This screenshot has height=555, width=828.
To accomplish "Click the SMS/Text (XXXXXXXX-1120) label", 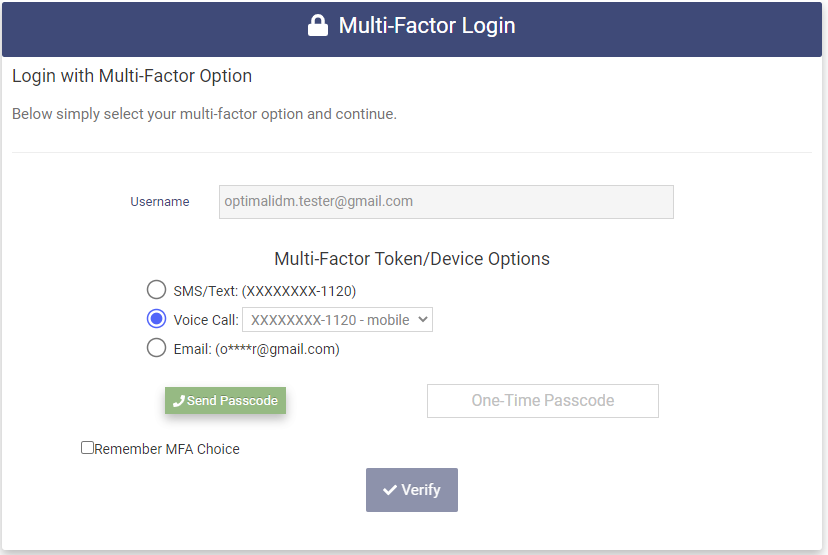I will [265, 291].
